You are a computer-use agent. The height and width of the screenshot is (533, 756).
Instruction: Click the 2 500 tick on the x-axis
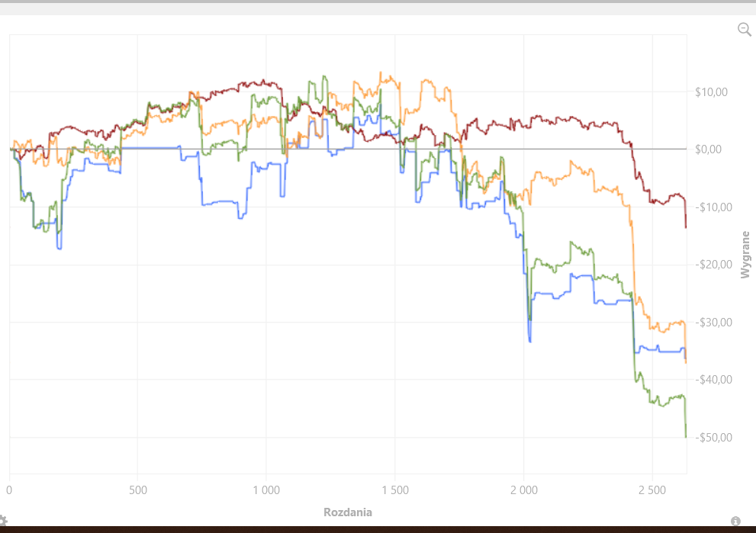click(652, 490)
